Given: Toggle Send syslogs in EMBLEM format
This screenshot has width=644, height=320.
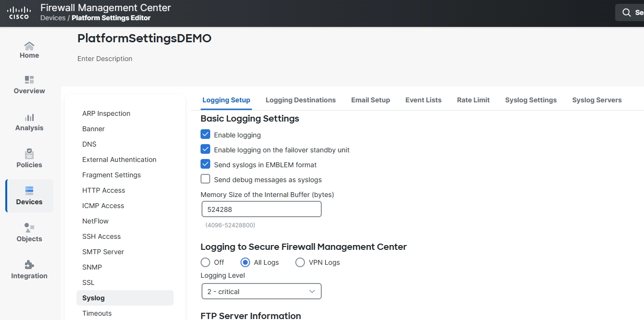Looking at the screenshot, I should 205,164.
